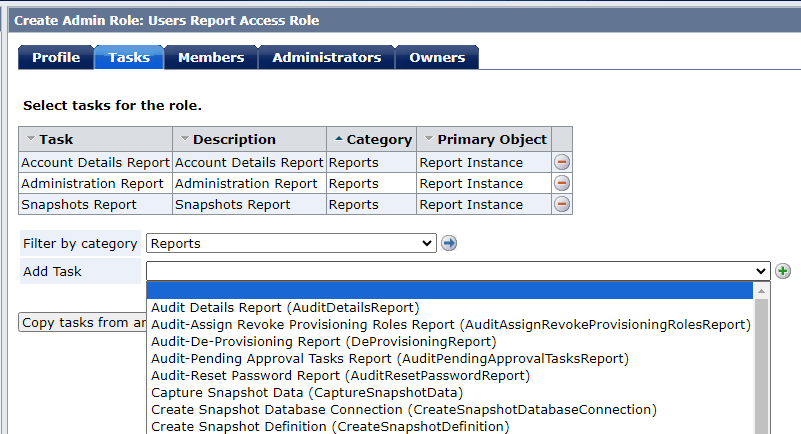Collapse the Add Task dropdown list
Viewport: 801px width, 434px height.
point(762,271)
